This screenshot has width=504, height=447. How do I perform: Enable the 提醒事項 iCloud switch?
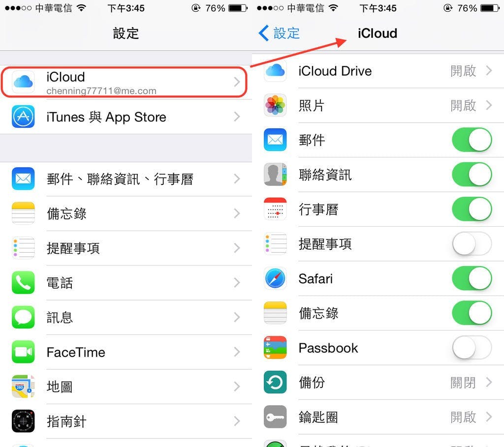click(472, 244)
